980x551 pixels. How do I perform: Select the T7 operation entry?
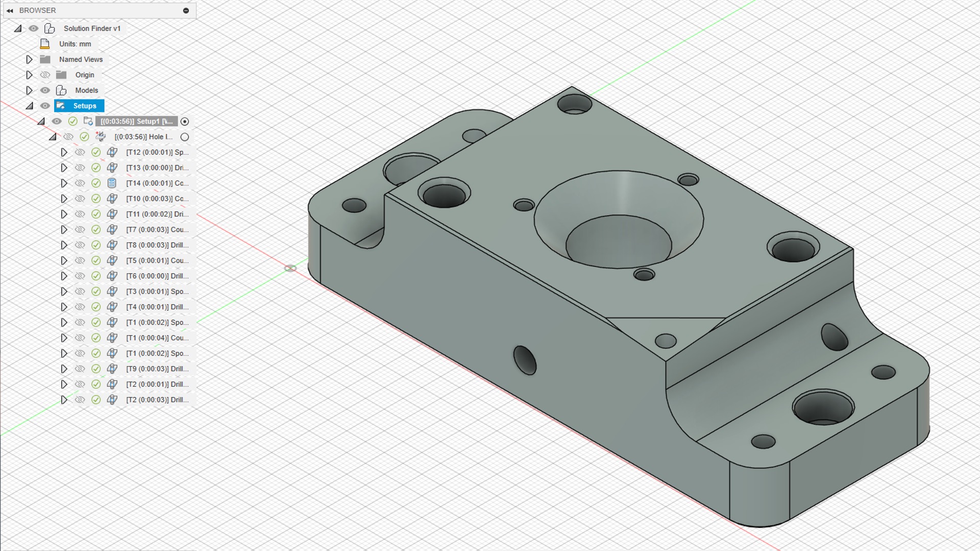[157, 230]
